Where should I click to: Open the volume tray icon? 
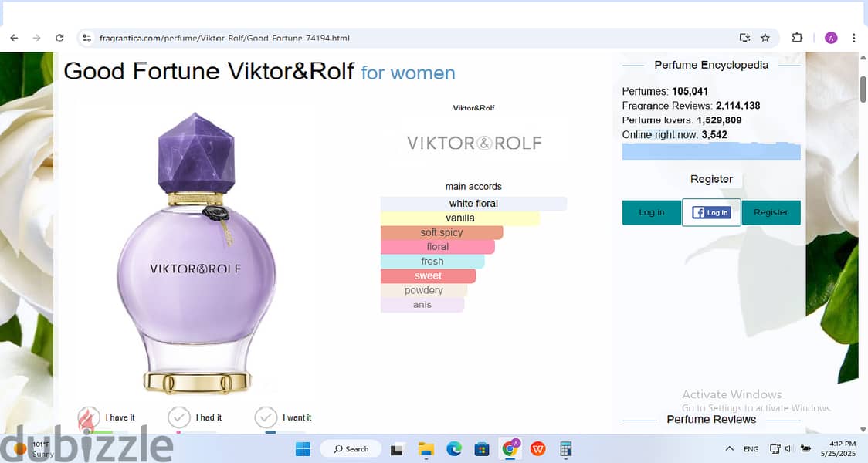click(x=788, y=448)
